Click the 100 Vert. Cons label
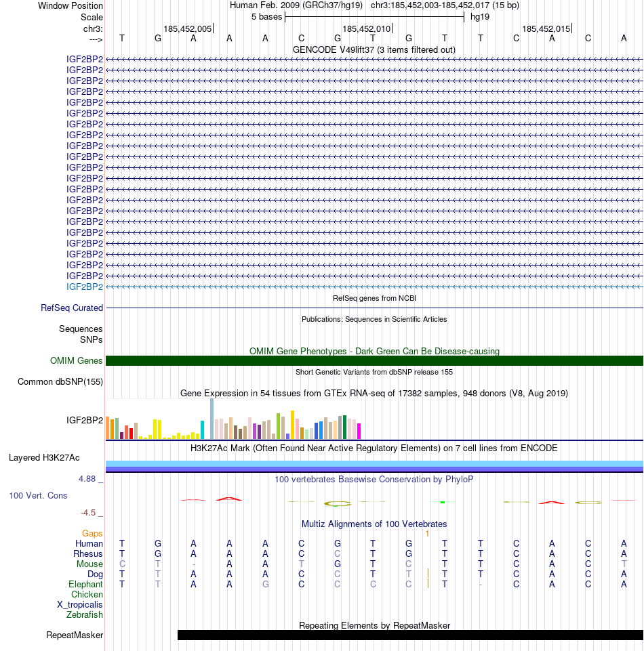The width and height of the screenshot is (644, 651). tap(38, 495)
